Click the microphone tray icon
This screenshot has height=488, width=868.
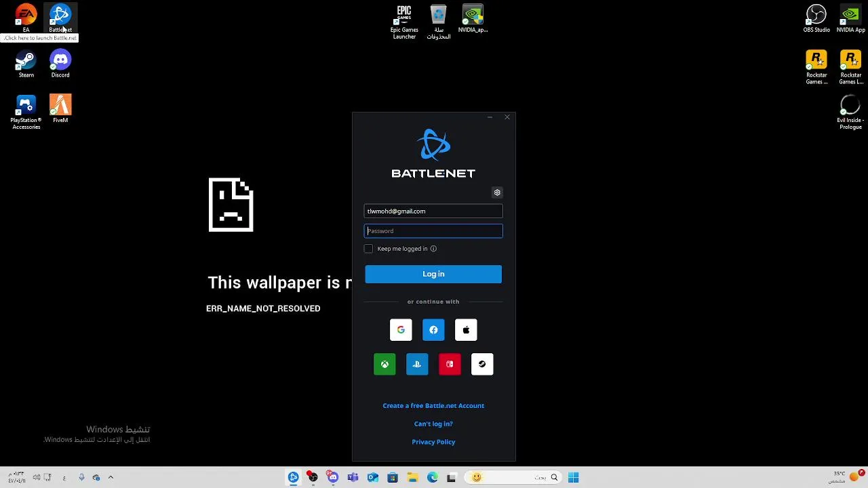click(81, 477)
